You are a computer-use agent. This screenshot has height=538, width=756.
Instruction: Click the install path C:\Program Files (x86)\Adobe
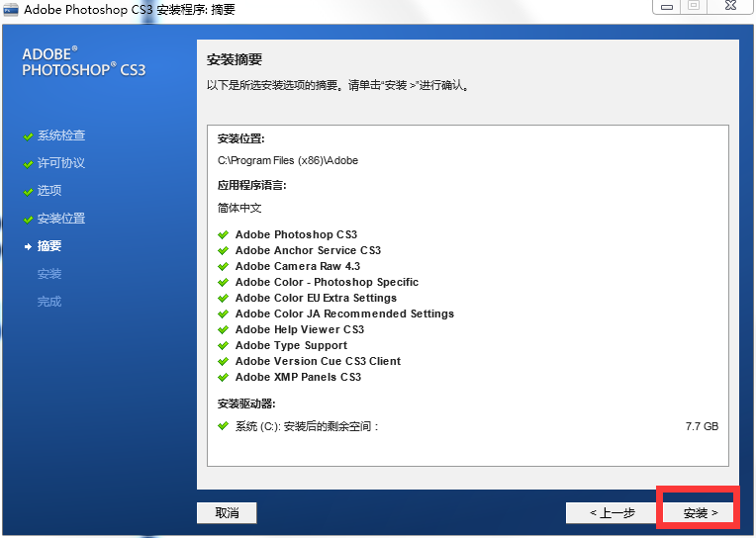tap(288, 161)
